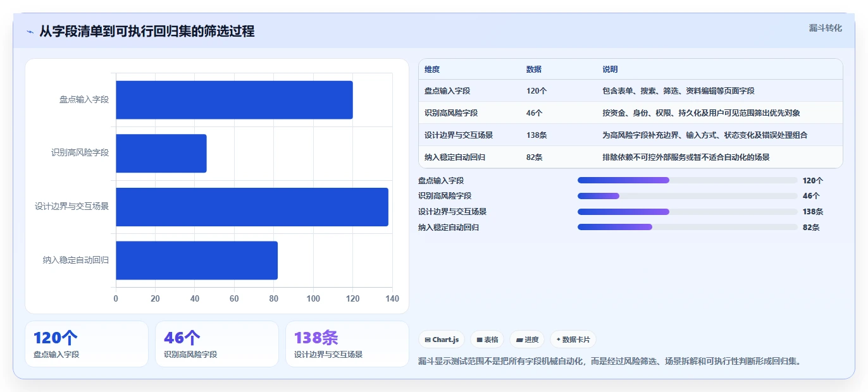The image size is (868, 392).
Task: Click the 82条 value after the progress bar
Action: tap(811, 227)
